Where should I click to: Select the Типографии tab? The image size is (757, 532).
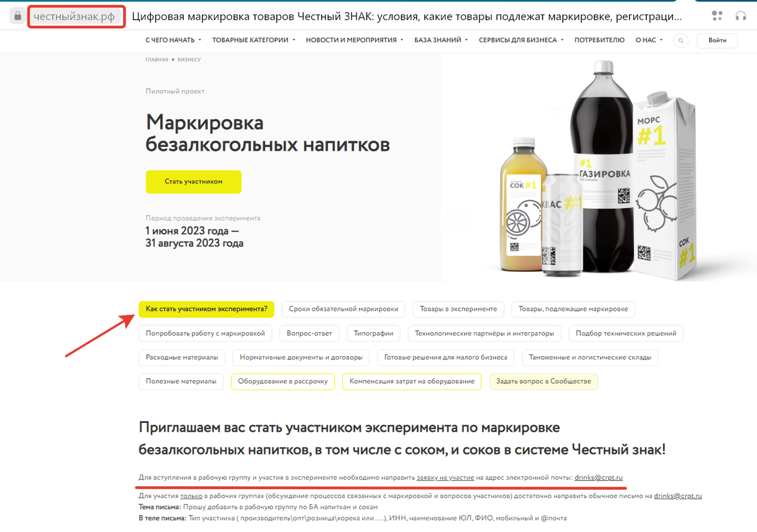click(373, 333)
